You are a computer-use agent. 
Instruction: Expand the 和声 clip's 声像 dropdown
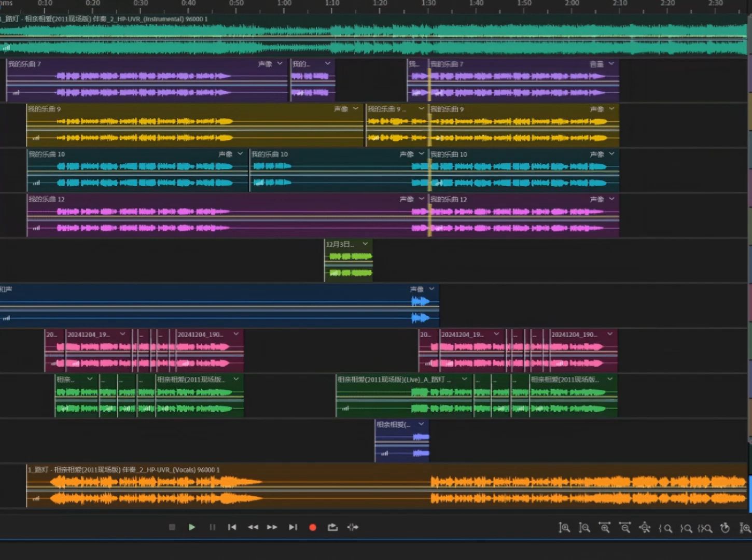(x=431, y=289)
